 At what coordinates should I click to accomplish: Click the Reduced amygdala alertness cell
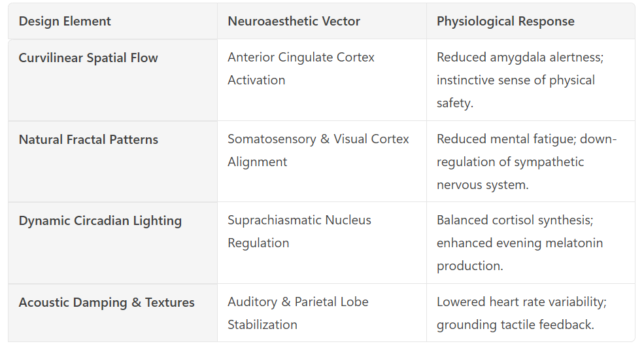[x=531, y=80]
